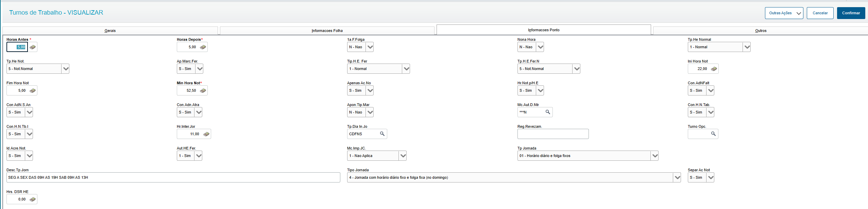Click the calculator icon next to Ini Hora Not
This screenshot has width=868, height=209.
(714, 69)
